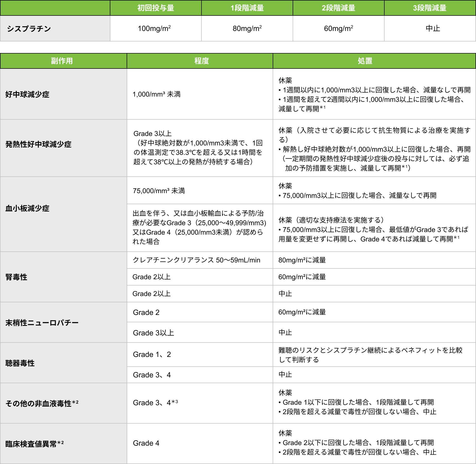Click Grade 2 in the neuropathy row
Image resolution: width=476 pixels, height=464 pixels.
pos(200,312)
